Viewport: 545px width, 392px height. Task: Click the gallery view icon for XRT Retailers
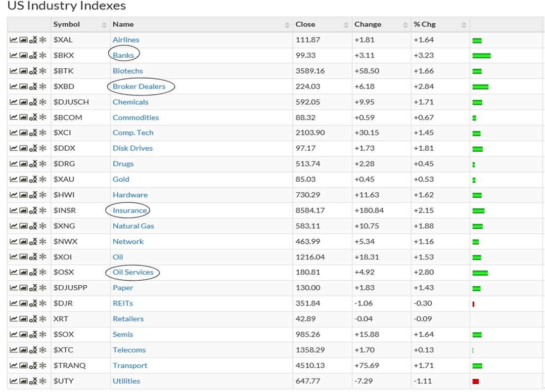tap(23, 319)
